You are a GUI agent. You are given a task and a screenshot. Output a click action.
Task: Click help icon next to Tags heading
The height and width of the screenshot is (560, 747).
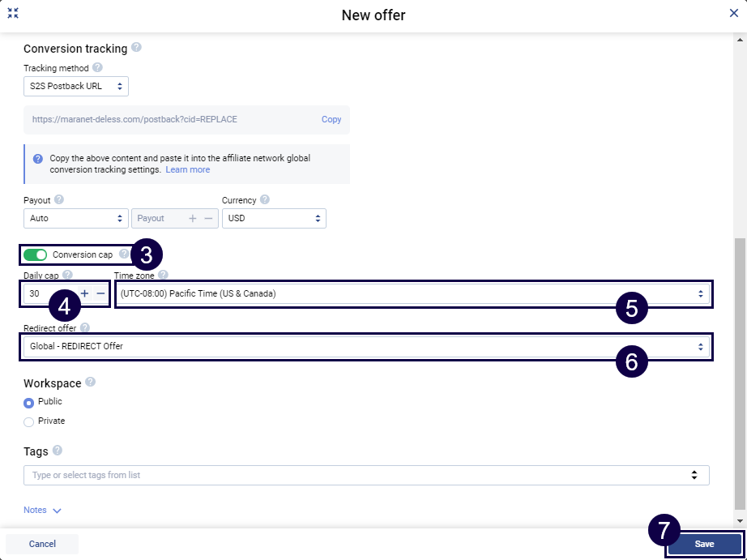point(58,451)
